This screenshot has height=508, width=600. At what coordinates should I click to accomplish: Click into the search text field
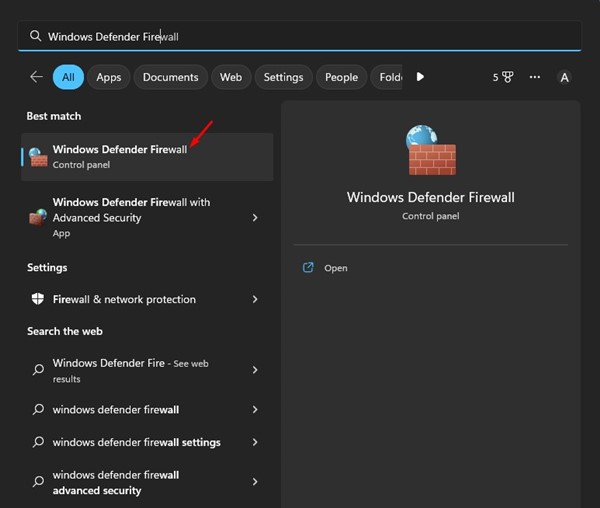pyautogui.click(x=299, y=36)
